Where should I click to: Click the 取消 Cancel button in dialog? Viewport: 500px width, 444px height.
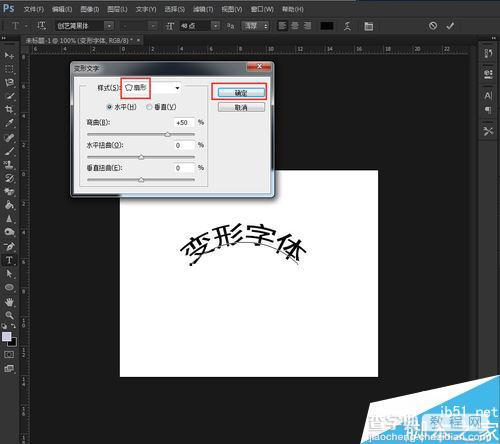pyautogui.click(x=241, y=107)
